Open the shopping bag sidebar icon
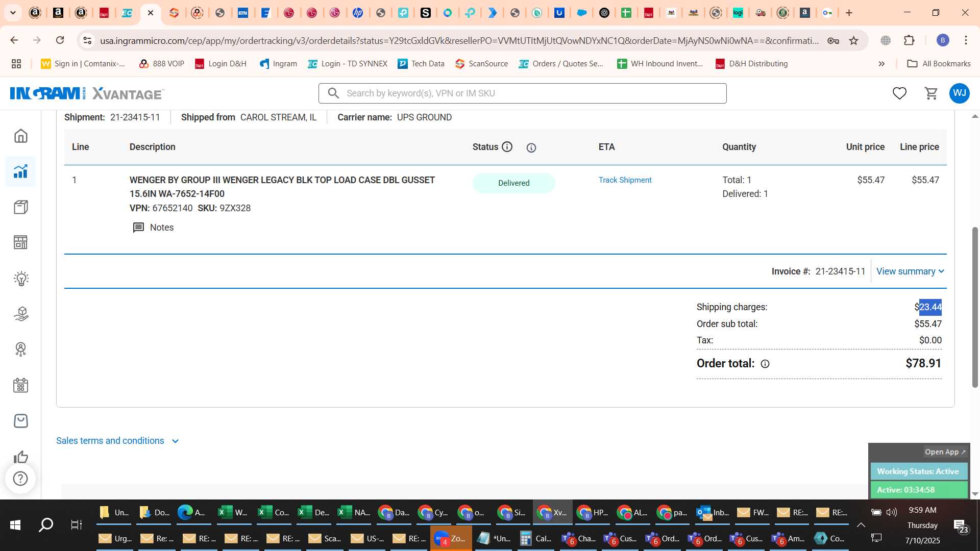Screen dimensions: 980x551 pos(20,421)
